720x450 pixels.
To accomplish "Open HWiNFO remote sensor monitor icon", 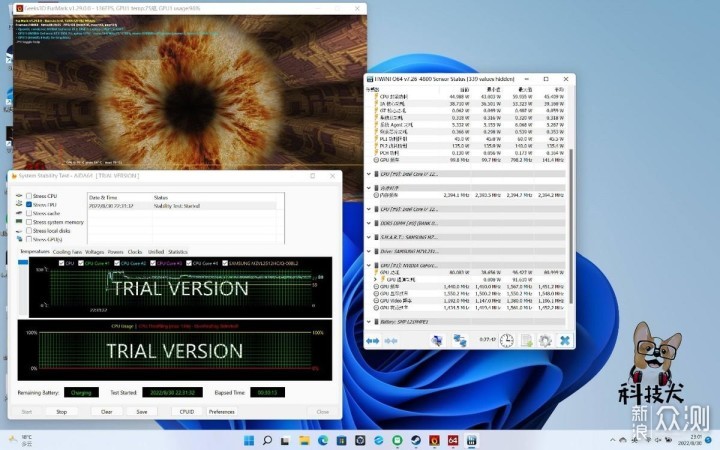I will click(x=437, y=340).
